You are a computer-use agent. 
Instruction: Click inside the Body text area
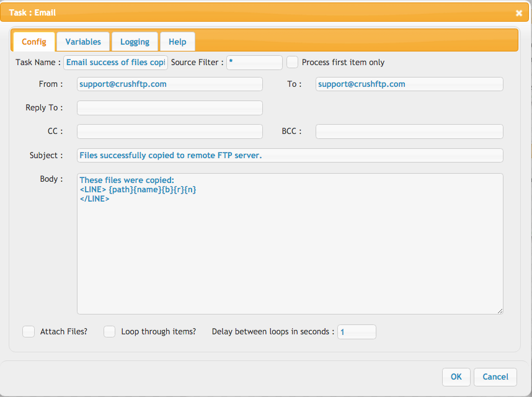click(x=290, y=244)
